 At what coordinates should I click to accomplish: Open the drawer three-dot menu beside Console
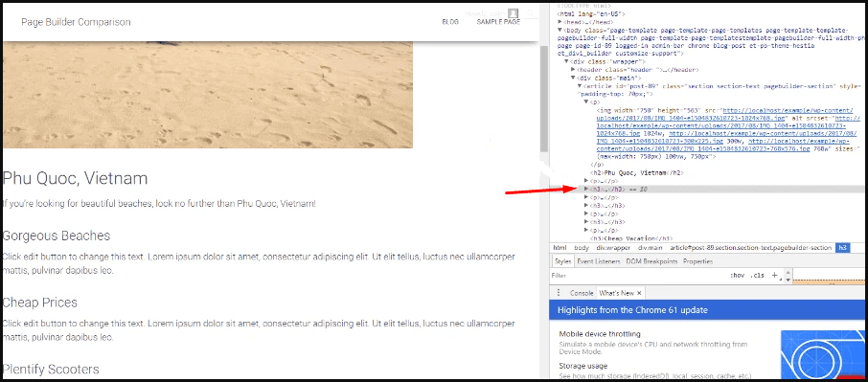558,293
